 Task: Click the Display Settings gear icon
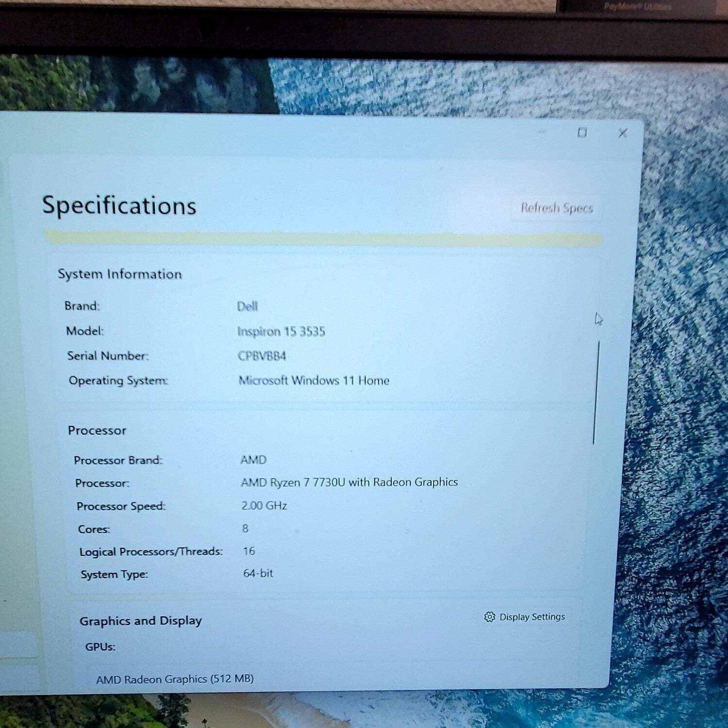click(489, 617)
